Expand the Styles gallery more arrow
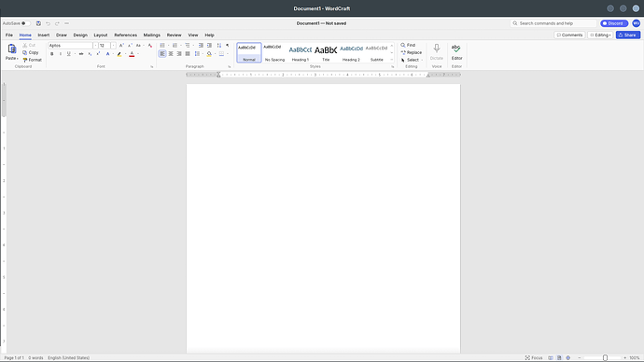The height and width of the screenshot is (362, 644). [392, 60]
